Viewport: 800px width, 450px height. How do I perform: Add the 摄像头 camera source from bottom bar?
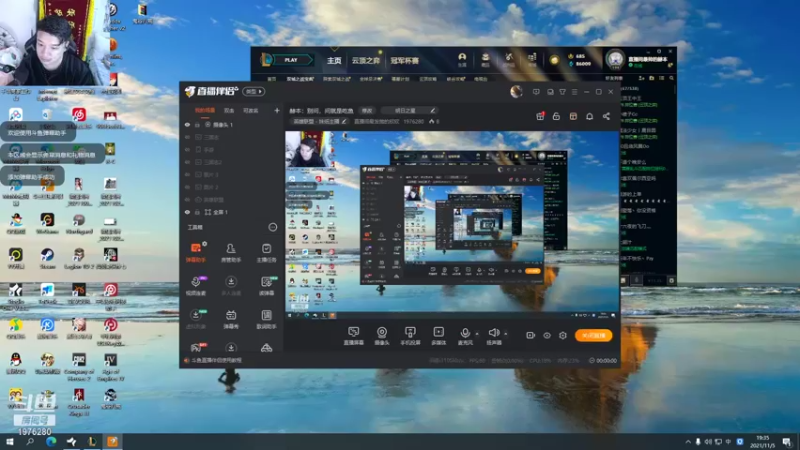(382, 336)
